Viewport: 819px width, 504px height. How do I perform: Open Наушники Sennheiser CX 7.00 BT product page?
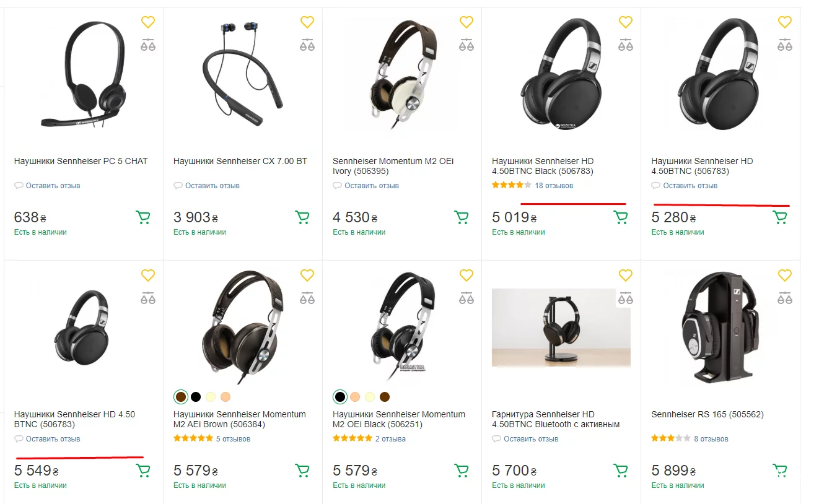240,161
